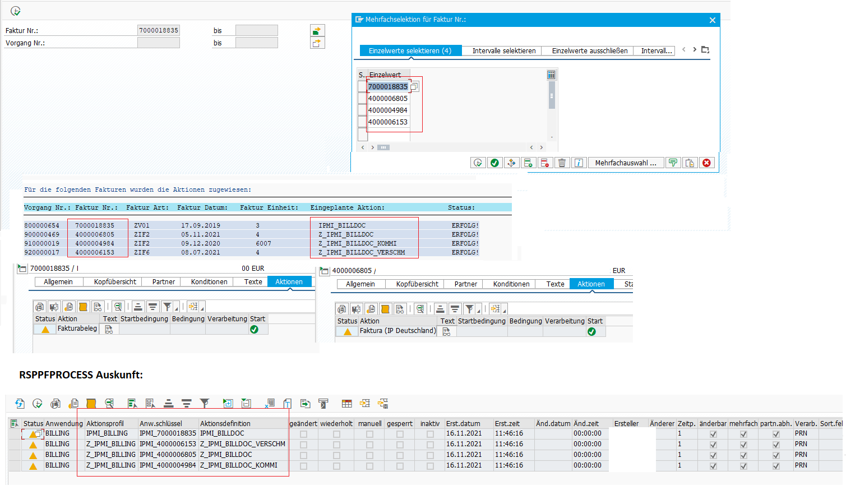Viewport: 846px width, 504px height.
Task: Expand layout dropdown arrow in right Aktionen toolbar
Action: click(505, 311)
